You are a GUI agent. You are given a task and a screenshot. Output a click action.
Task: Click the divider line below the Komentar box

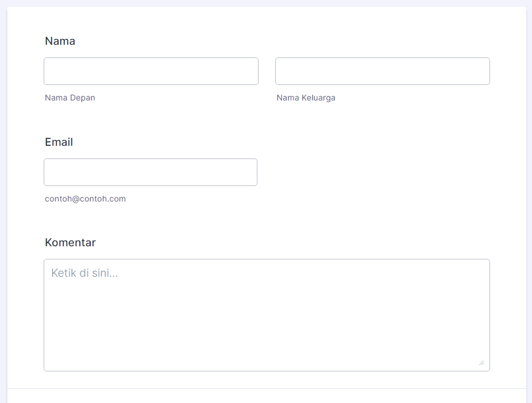coord(267,389)
